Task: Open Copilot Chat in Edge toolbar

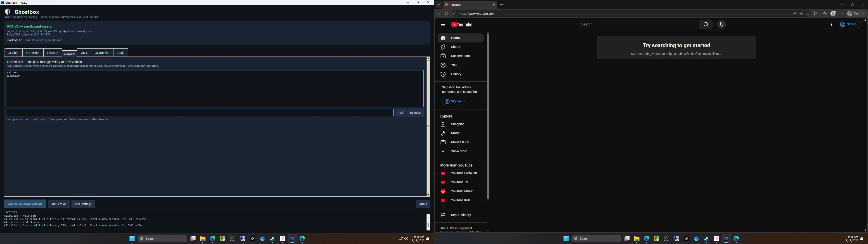Action: click(x=853, y=14)
